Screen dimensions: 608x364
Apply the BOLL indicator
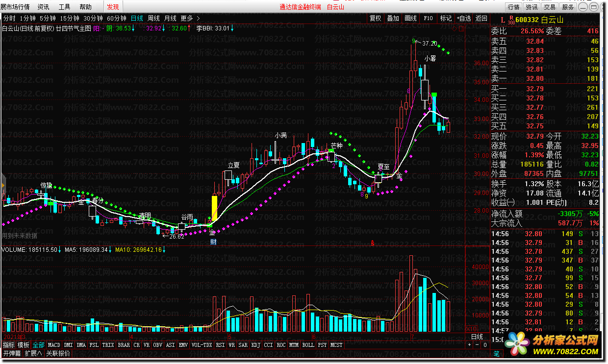tap(308, 345)
